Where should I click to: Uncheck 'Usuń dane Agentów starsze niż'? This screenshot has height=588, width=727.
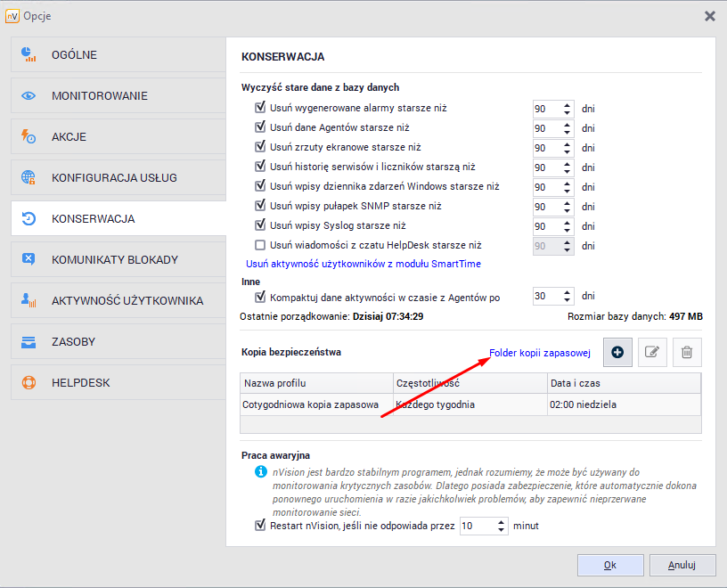click(x=260, y=127)
